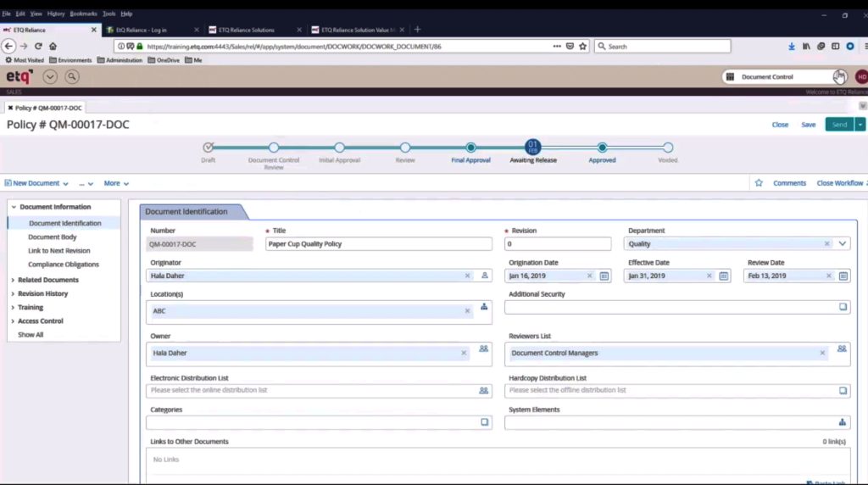Screen dimensions: 868x485
Task: Open the Department dropdown arrow
Action: [843, 243]
